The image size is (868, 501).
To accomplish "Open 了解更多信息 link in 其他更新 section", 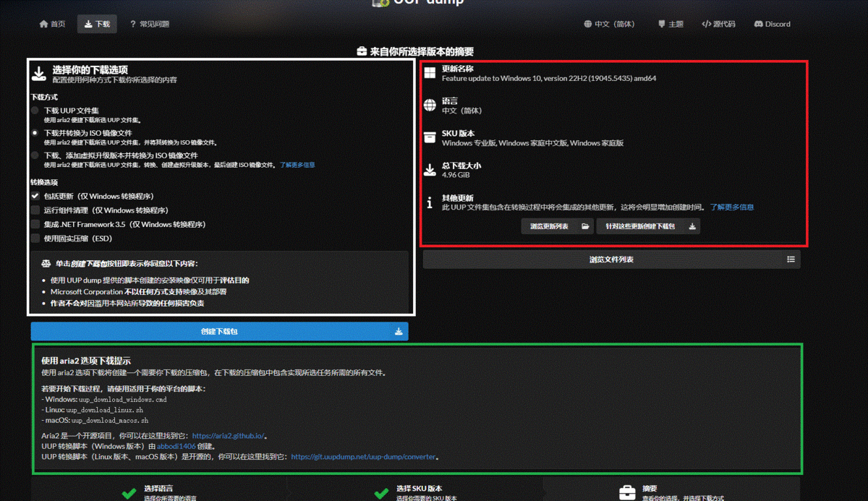I will (x=731, y=207).
